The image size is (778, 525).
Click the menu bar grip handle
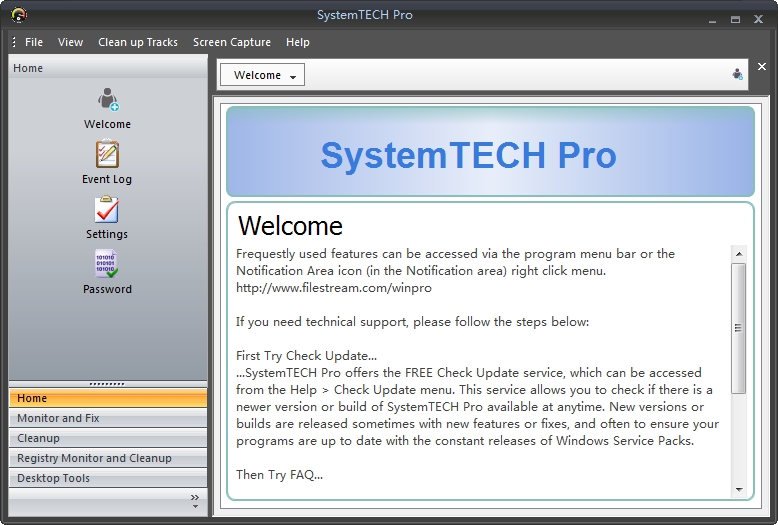point(14,42)
